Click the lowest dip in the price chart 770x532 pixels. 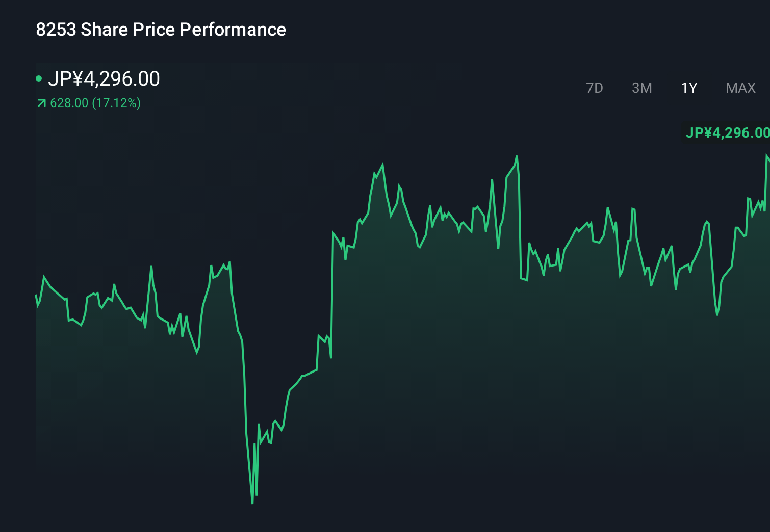[x=253, y=503]
